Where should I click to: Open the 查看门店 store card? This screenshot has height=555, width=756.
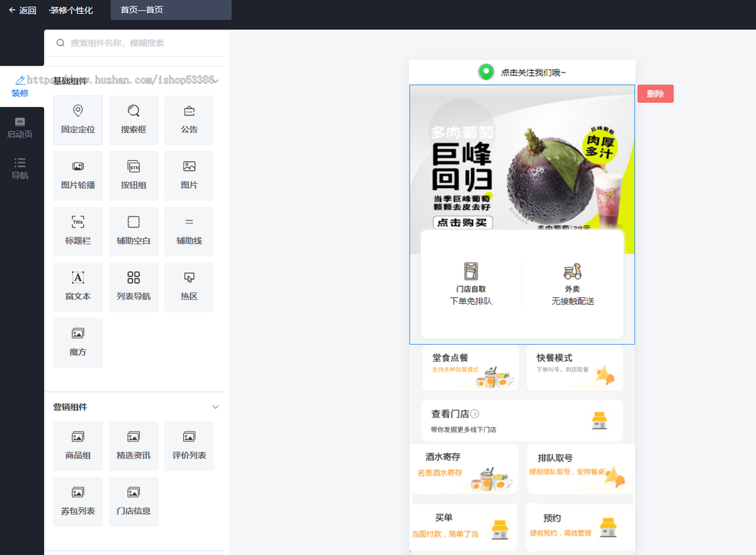point(522,420)
